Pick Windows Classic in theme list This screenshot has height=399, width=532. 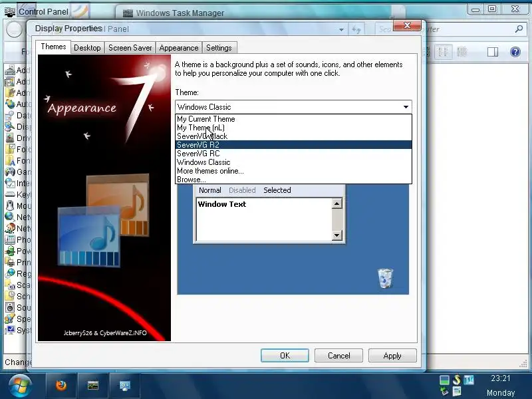[x=293, y=162]
